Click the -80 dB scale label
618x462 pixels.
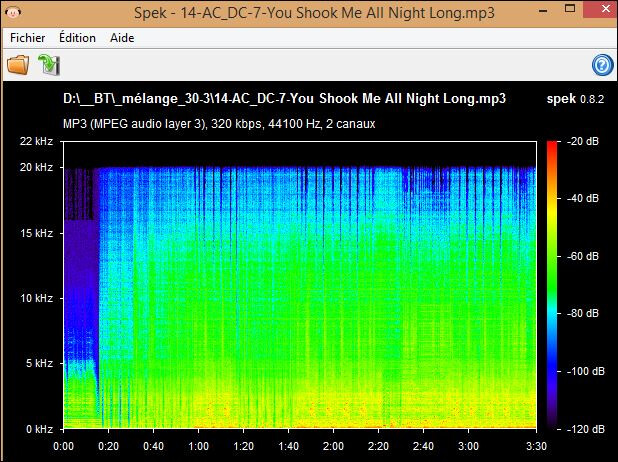click(583, 313)
